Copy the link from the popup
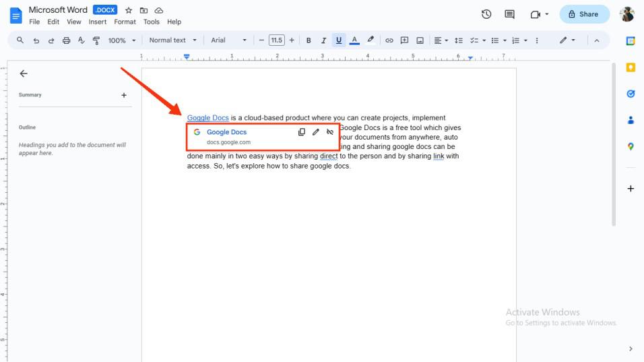 302,132
